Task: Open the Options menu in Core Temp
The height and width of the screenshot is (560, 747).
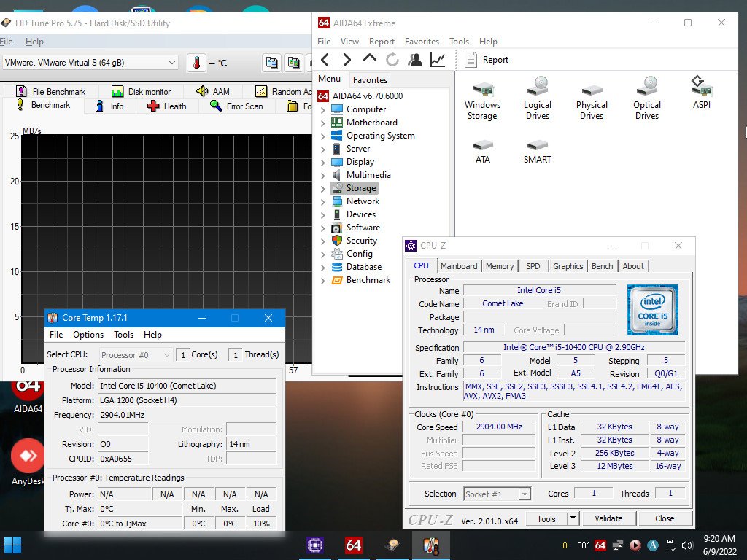Action: pos(88,335)
